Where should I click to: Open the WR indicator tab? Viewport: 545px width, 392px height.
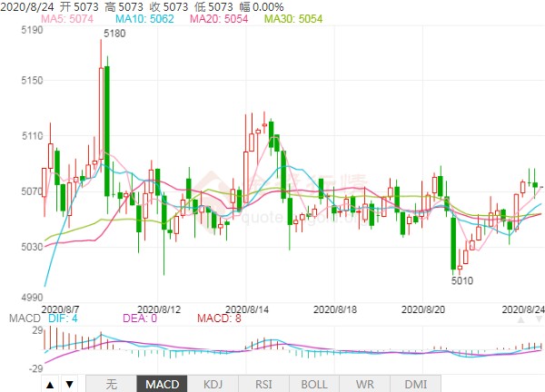click(x=365, y=384)
